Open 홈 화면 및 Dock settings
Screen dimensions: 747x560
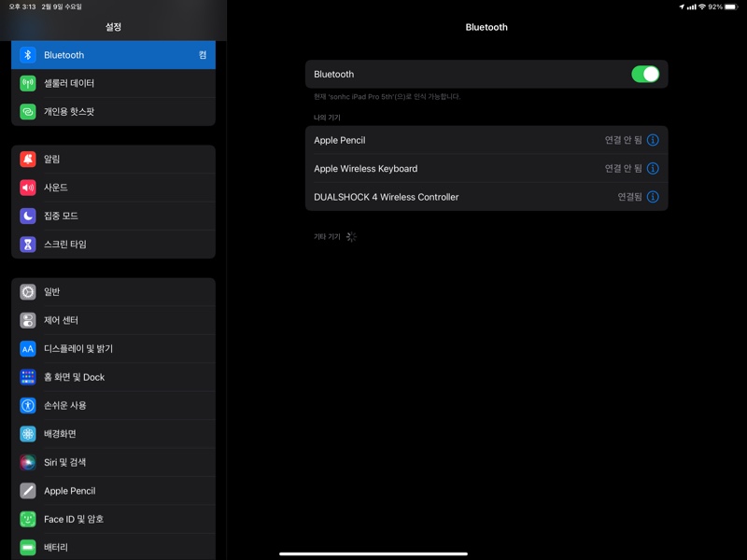click(x=113, y=377)
